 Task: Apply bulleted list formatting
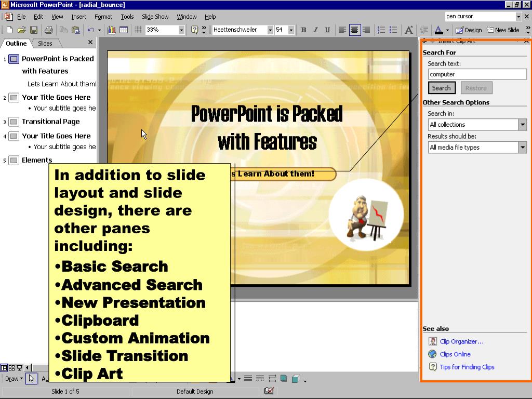click(393, 30)
